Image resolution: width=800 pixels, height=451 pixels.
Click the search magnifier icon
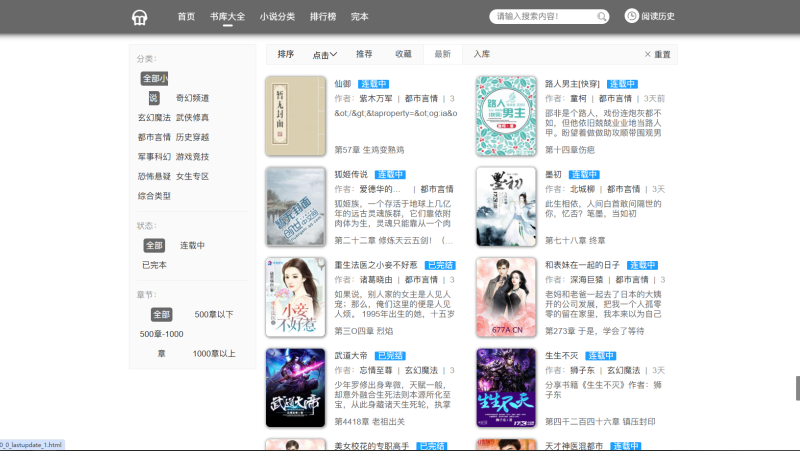(x=602, y=17)
